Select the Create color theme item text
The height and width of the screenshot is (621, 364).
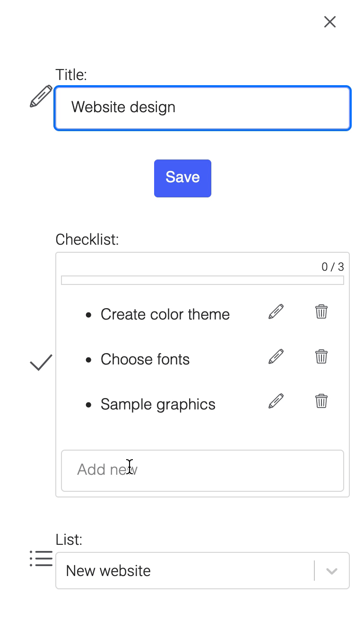point(165,314)
